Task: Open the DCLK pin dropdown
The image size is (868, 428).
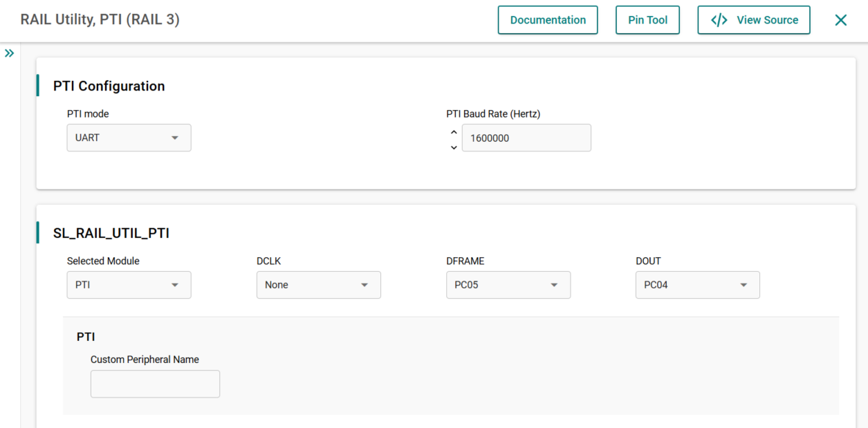Action: pyautogui.click(x=318, y=285)
